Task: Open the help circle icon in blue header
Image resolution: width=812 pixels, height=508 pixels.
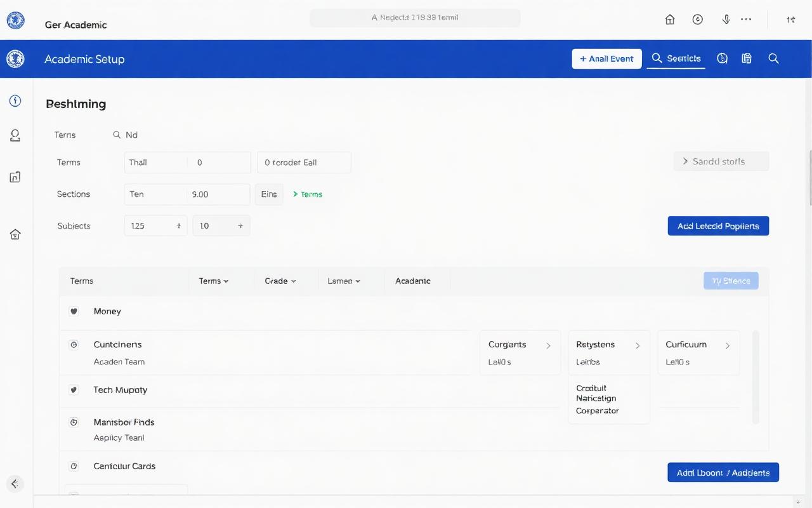Action: [x=722, y=58]
